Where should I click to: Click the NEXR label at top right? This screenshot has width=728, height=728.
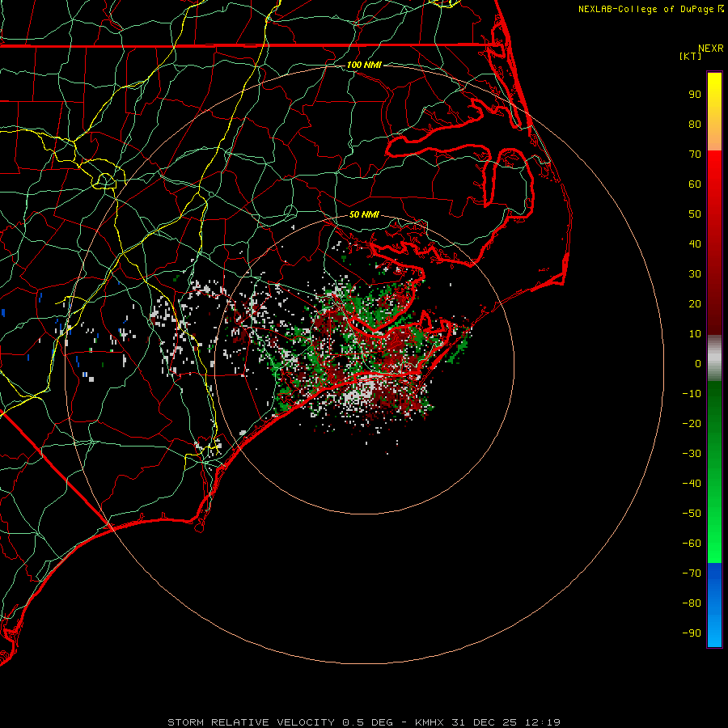pos(711,49)
